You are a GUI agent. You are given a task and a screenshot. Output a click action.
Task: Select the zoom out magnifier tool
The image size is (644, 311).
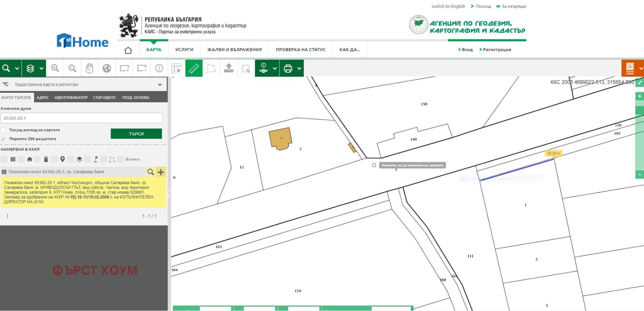(x=72, y=68)
